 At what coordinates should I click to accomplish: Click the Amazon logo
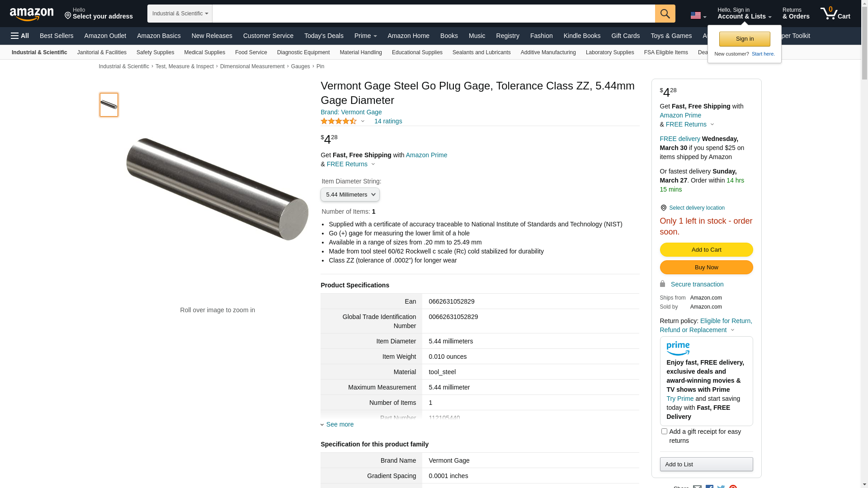32,14
